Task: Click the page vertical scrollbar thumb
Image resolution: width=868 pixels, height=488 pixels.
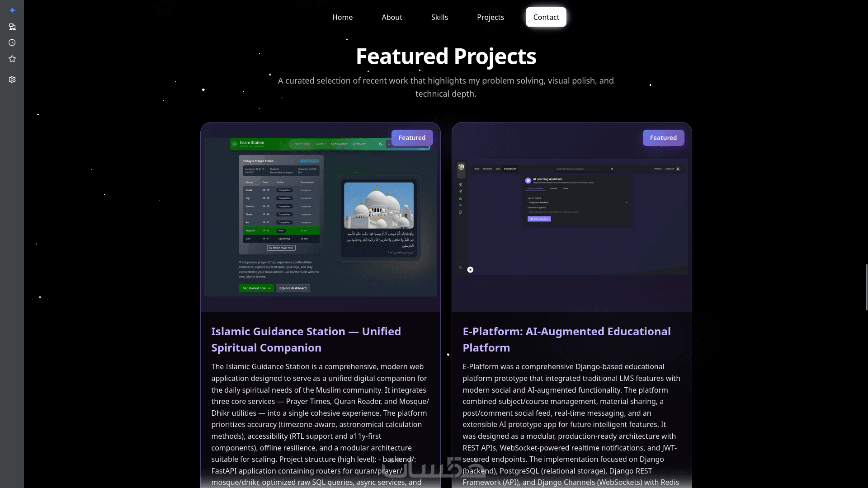Action: coord(866,287)
